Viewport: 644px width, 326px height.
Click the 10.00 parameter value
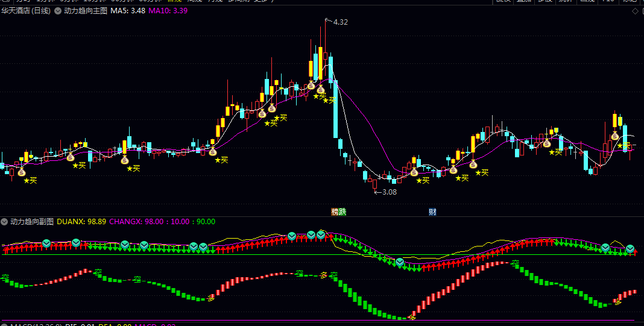(x=180, y=222)
